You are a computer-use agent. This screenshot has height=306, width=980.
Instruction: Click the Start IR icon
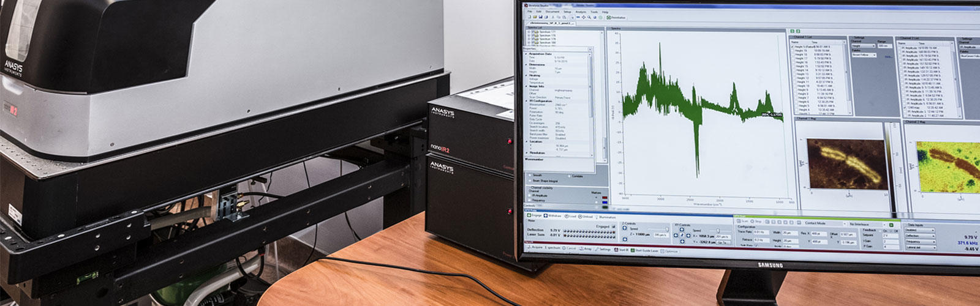coord(617,250)
